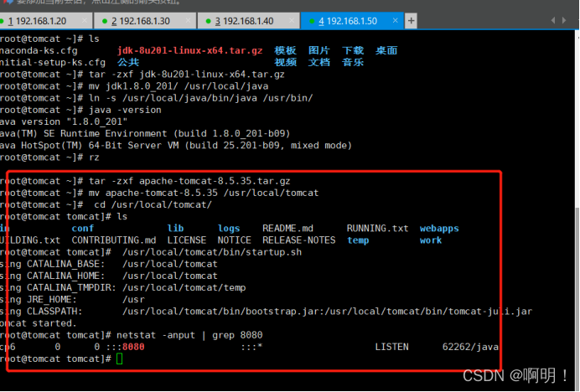Image resolution: width=580 pixels, height=392 pixels.
Task: Click the '音乐' directory name
Action: coord(353,63)
